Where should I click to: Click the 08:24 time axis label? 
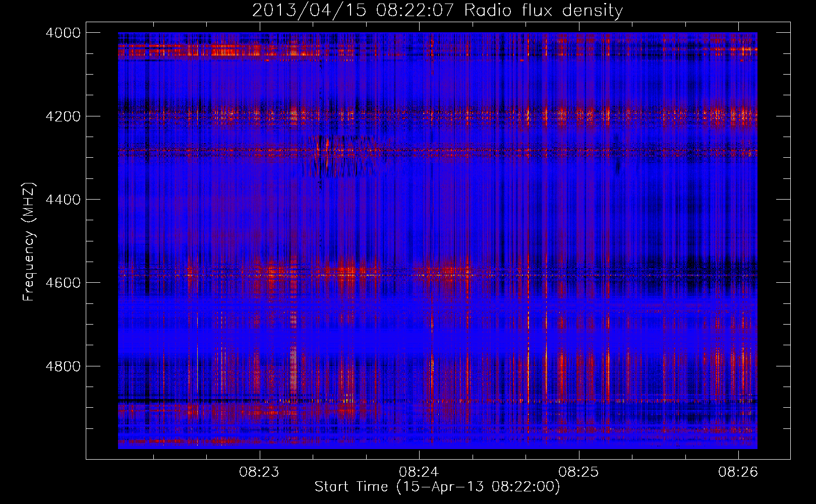(x=419, y=472)
